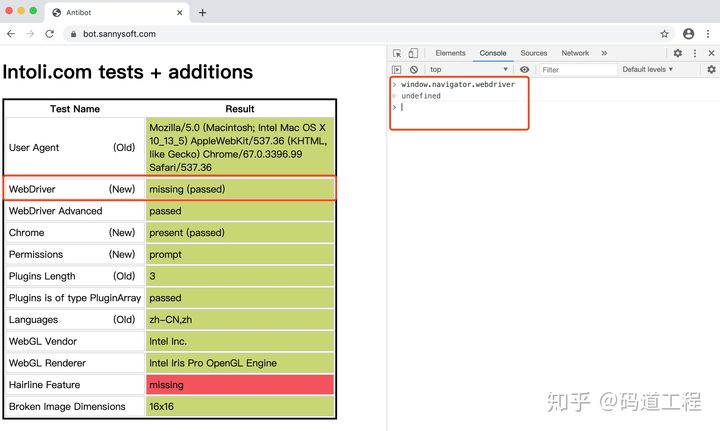Activate the DevTools inspect element picker

pyautogui.click(x=397, y=53)
